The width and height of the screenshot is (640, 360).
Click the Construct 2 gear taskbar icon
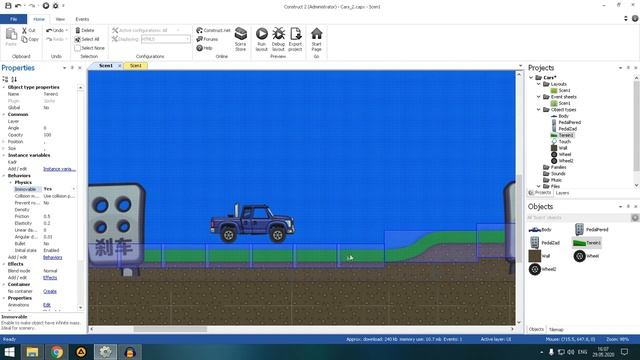pos(105,352)
